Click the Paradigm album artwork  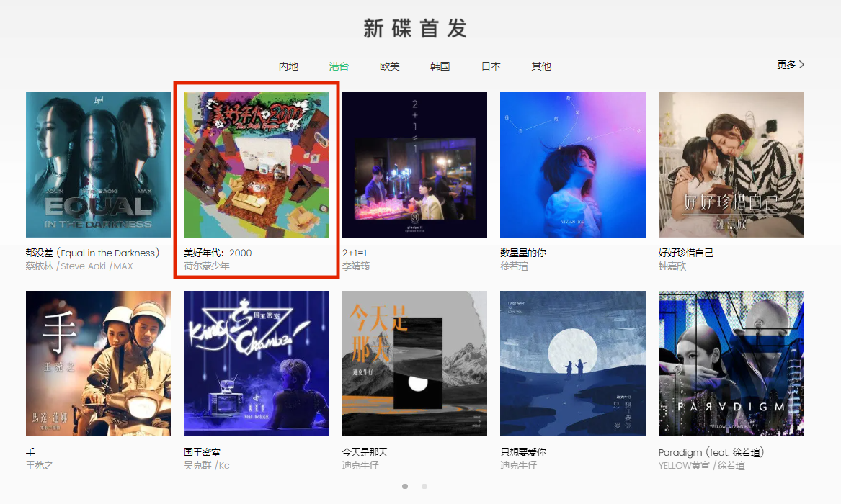click(x=731, y=363)
